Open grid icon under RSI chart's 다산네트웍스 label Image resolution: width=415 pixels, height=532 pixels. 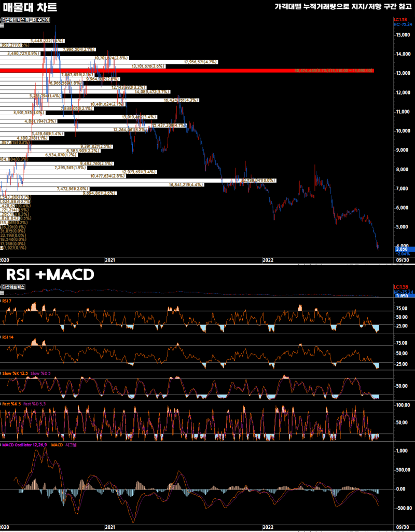(2, 292)
